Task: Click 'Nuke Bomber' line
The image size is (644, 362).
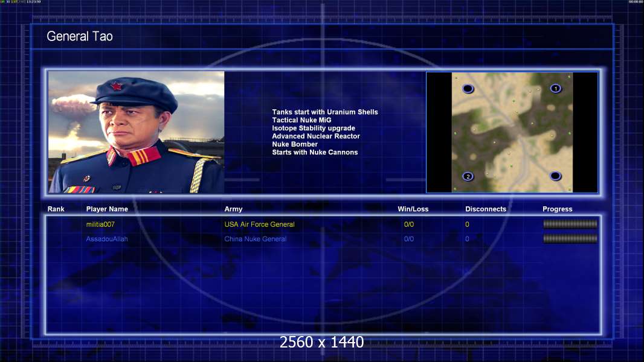Action: [294, 144]
